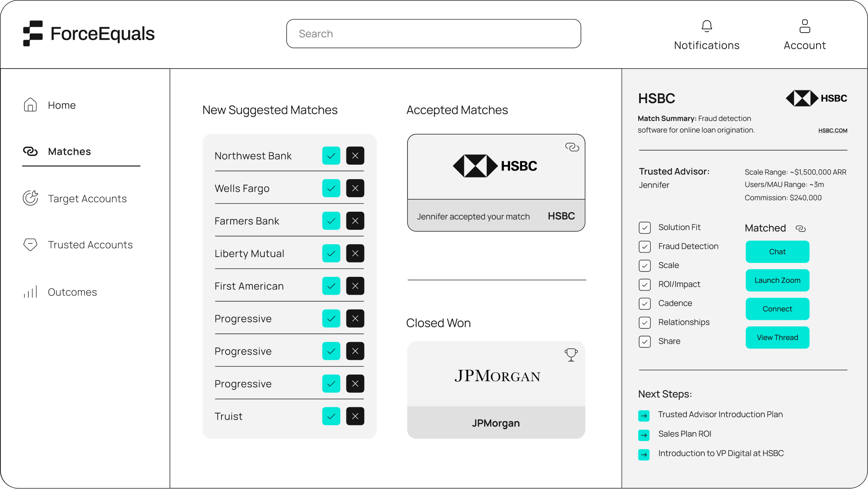This screenshot has width=868, height=489.
Task: Reject the Truist suggested match
Action: [355, 416]
